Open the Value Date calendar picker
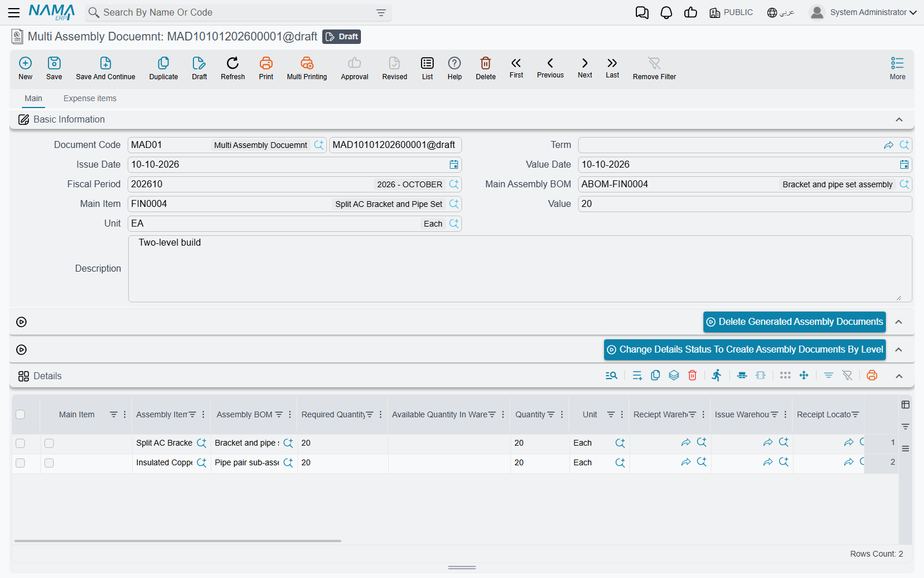Image resolution: width=924 pixels, height=578 pixels. [904, 165]
